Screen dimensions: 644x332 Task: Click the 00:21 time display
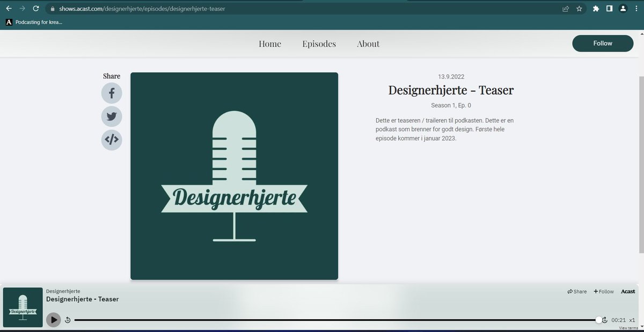619,320
